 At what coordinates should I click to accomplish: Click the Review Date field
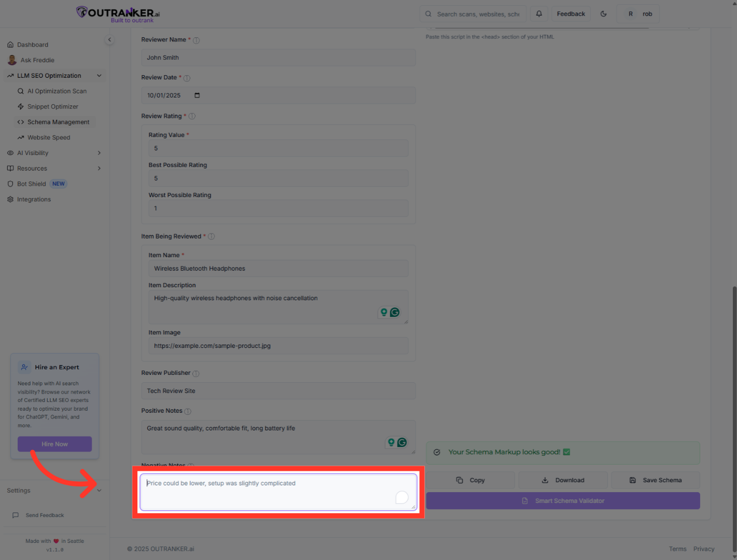click(x=278, y=95)
